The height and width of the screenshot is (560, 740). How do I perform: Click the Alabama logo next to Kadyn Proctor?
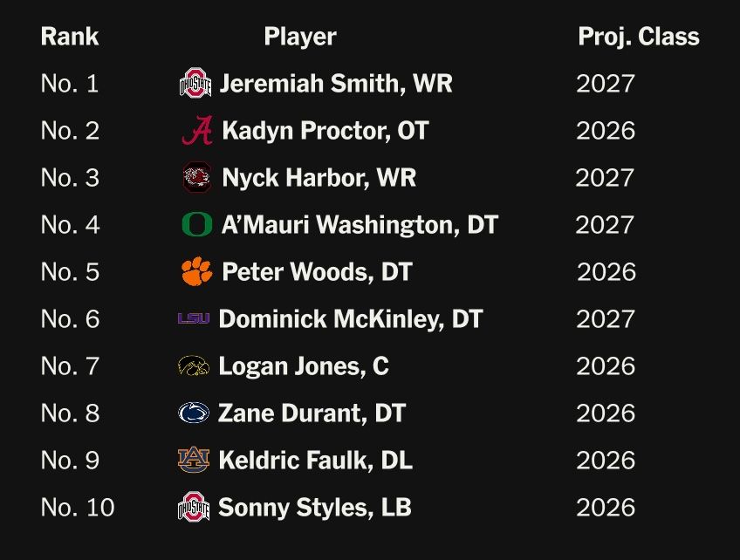(197, 131)
